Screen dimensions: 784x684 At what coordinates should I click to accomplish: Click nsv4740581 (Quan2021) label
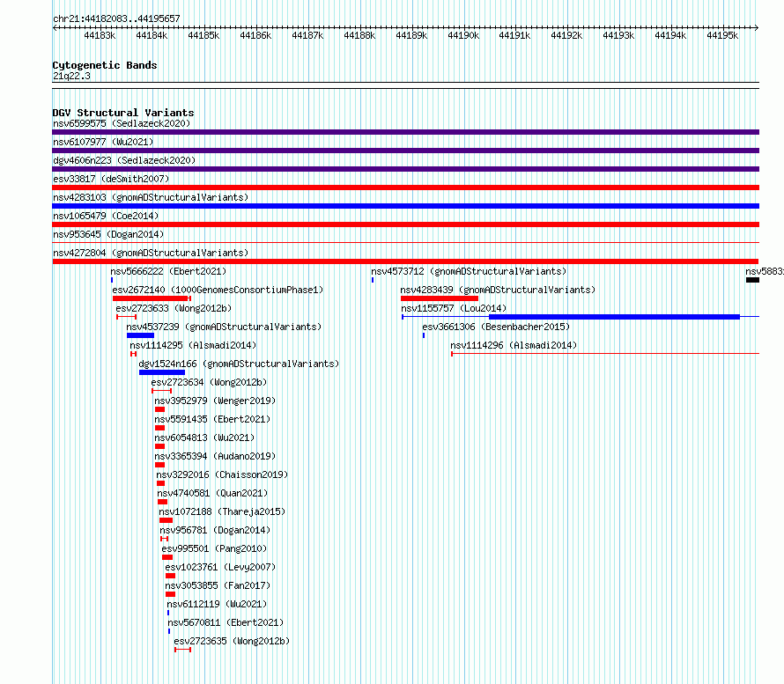pyautogui.click(x=212, y=493)
